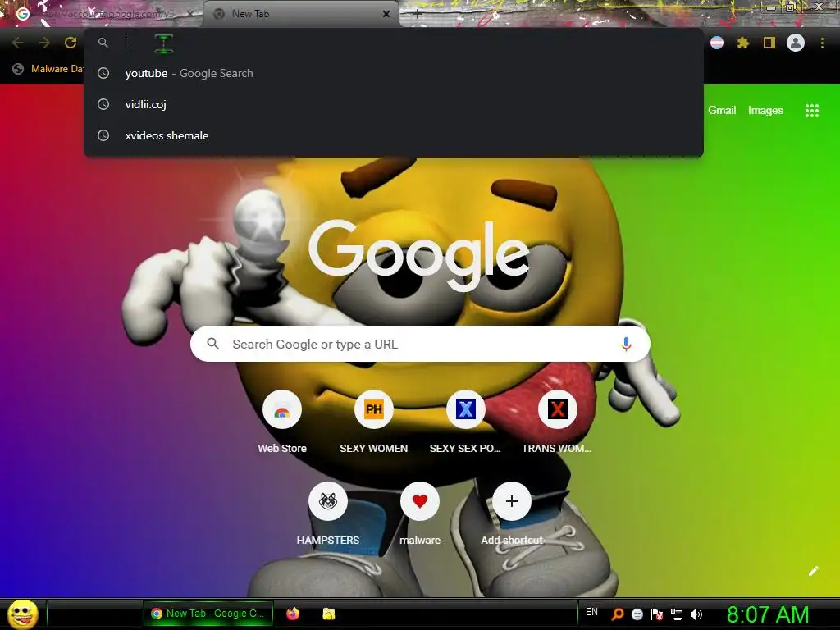840x630 pixels.
Task: Click the EN language indicator
Action: click(591, 612)
